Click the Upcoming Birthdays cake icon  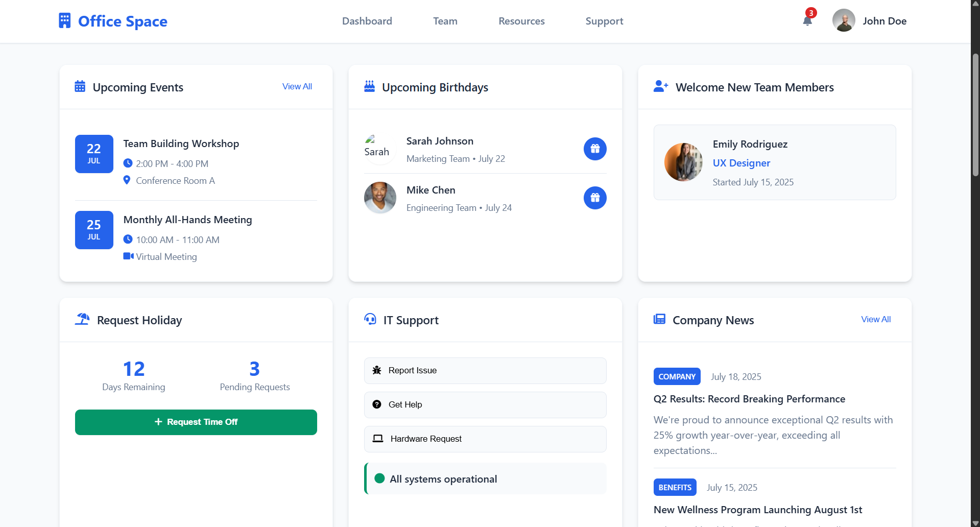tap(370, 86)
